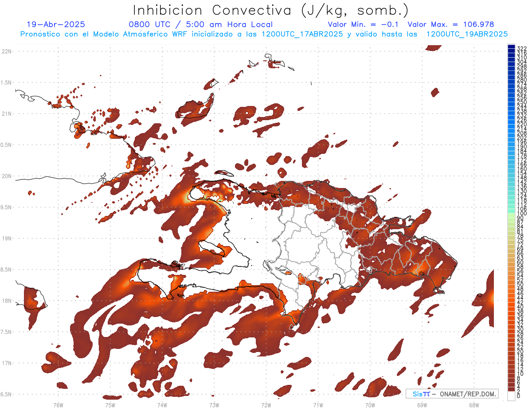Screen dimensions: 532x411
Task: Click the '71W' longitude label
Action: 318,405
